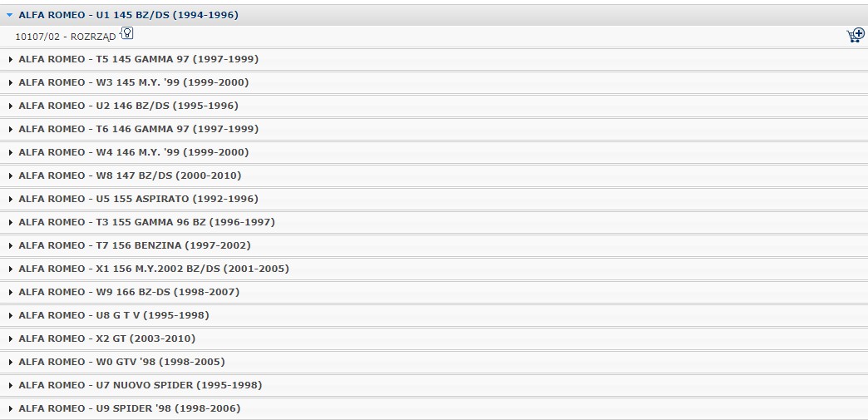Expand T6 146 GAMMA 97 arrow
Screen dimensions: 868x420
(x=11, y=129)
